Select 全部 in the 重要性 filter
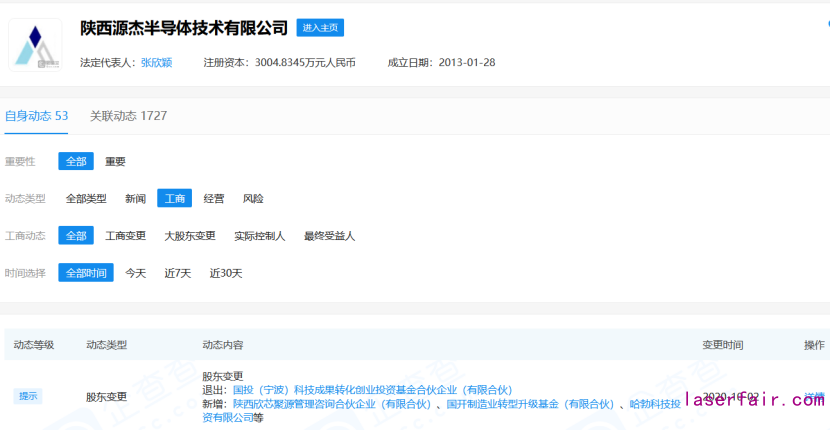 [x=76, y=161]
